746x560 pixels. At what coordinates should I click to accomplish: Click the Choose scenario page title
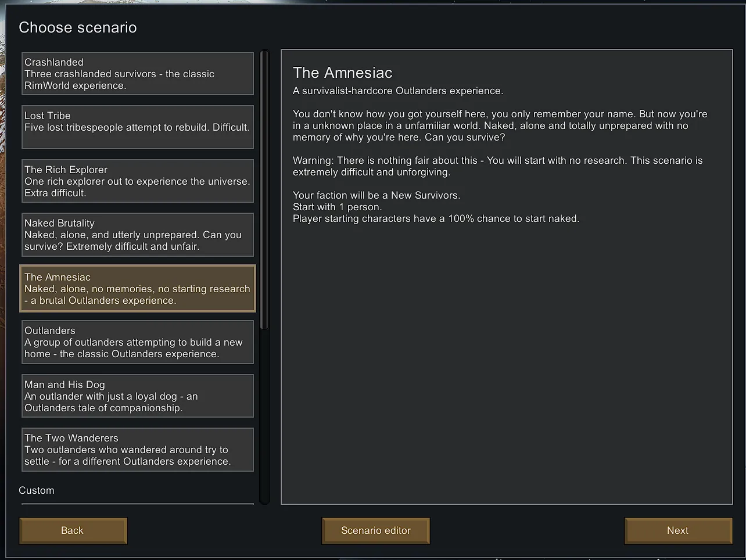pyautogui.click(x=78, y=27)
